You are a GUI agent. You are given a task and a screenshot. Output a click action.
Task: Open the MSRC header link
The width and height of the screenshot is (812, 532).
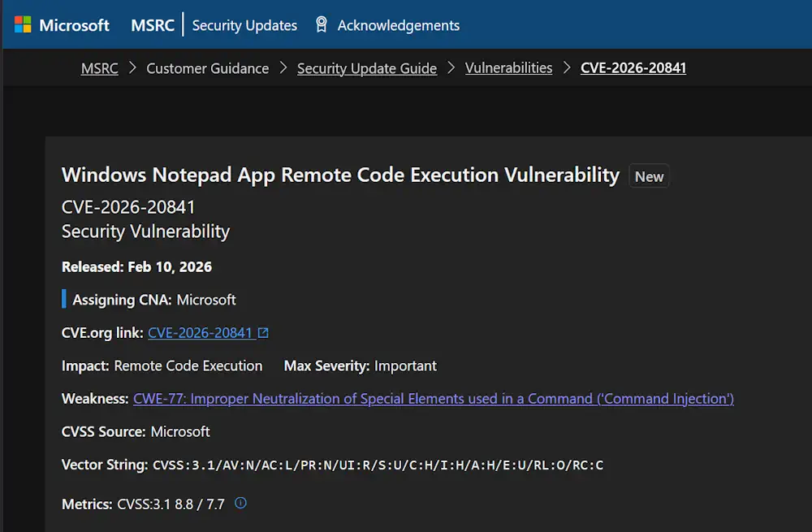(x=153, y=25)
